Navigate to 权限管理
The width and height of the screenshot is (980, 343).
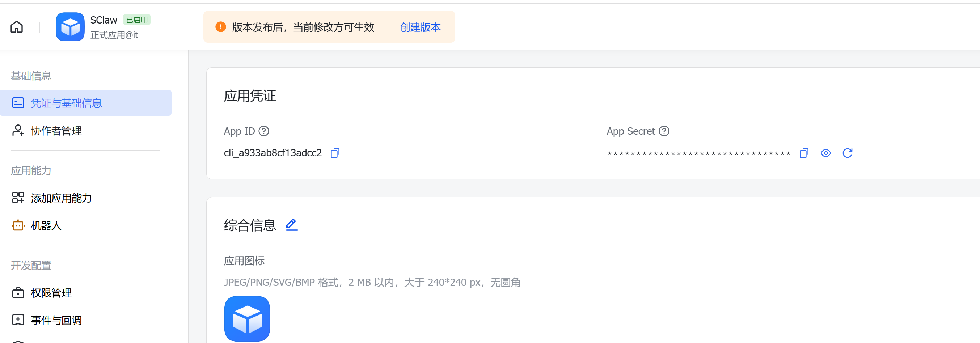(51, 293)
